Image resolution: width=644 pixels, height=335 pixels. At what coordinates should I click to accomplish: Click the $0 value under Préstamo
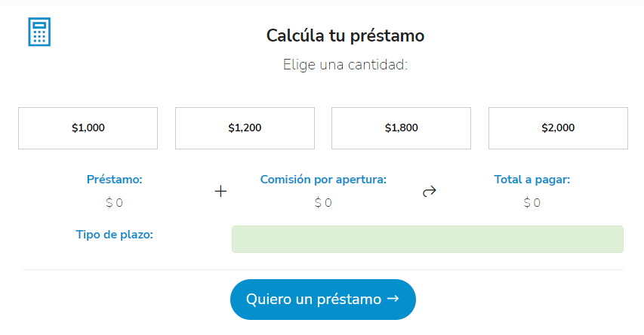click(115, 202)
